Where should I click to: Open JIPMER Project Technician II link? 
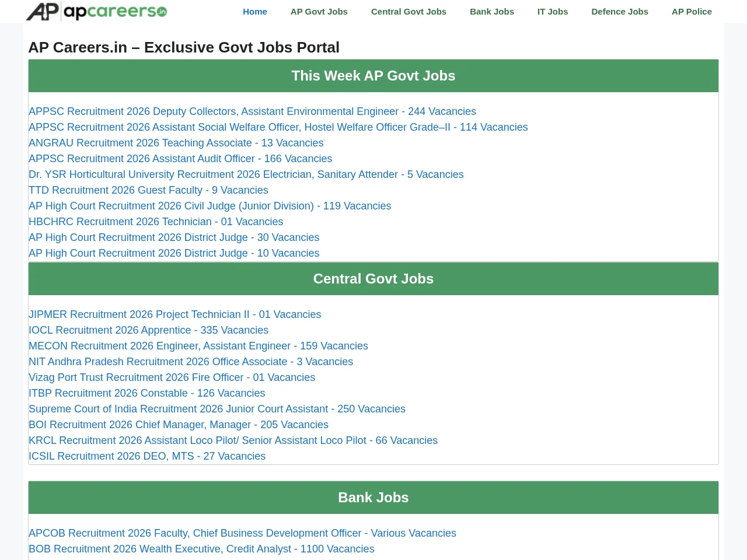point(175,314)
